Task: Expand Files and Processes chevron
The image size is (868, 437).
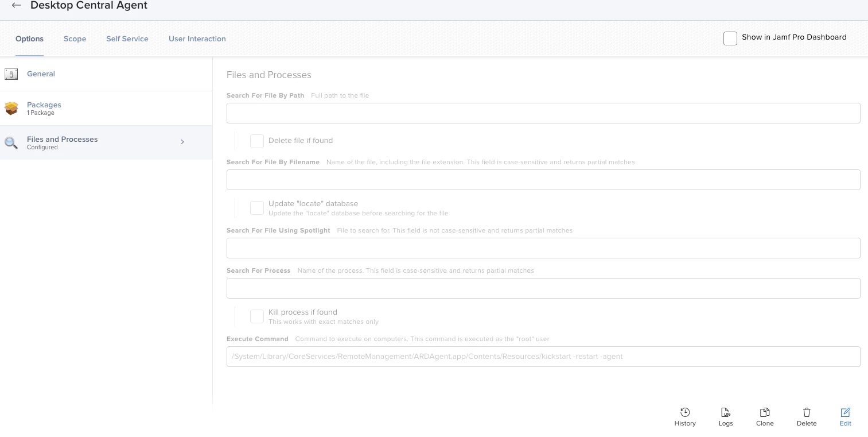Action: [x=182, y=142]
